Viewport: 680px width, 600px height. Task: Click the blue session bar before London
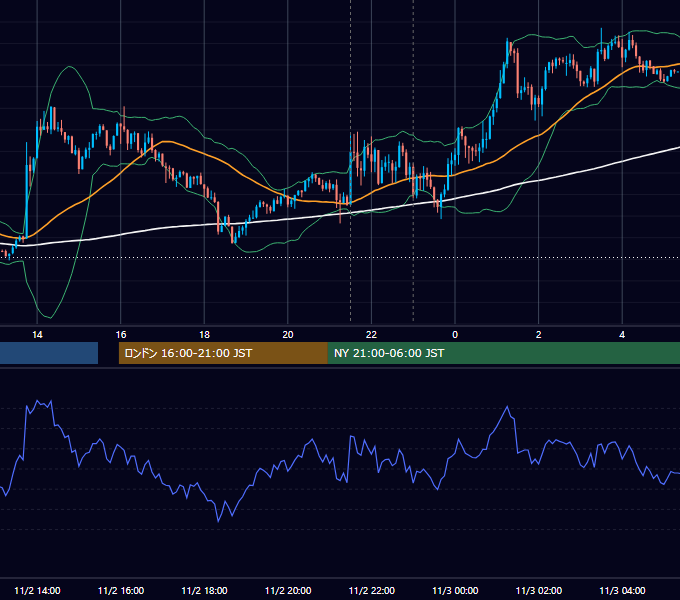coord(49,353)
